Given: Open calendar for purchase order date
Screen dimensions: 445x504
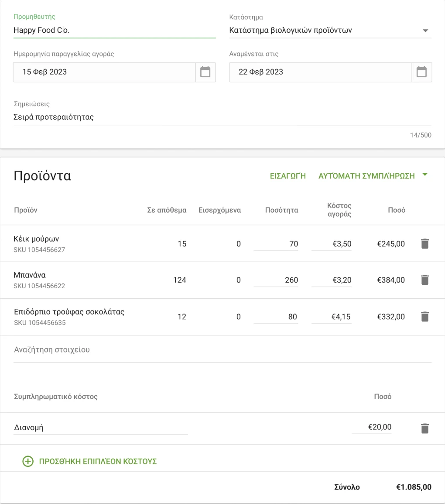Looking at the screenshot, I should (205, 72).
